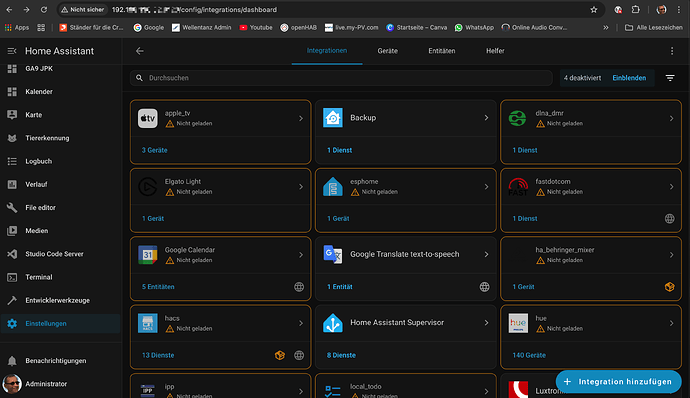Switch to the Geräte tab
This screenshot has height=398, width=690.
388,51
